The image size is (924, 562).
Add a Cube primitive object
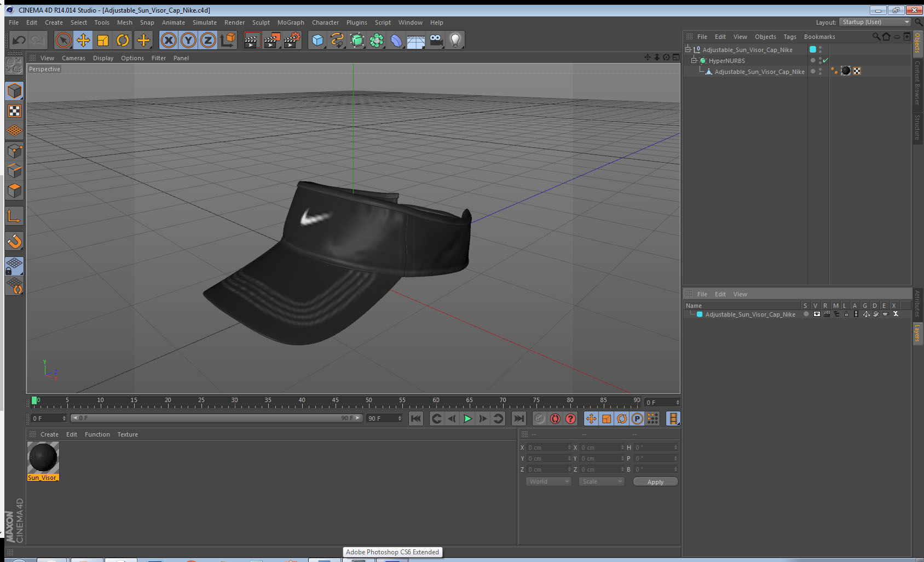(x=317, y=40)
